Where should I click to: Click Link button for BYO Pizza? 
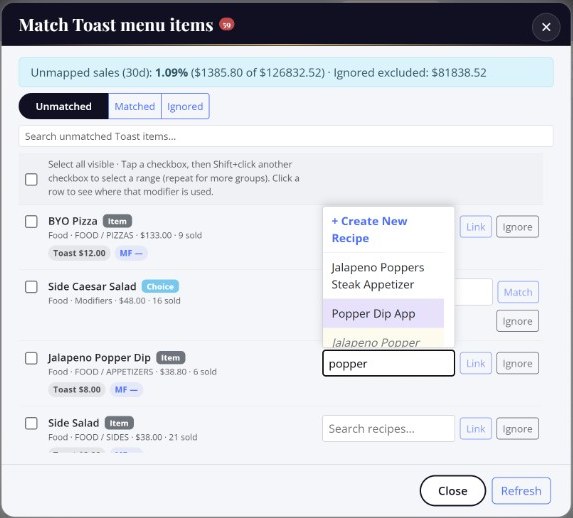click(475, 227)
